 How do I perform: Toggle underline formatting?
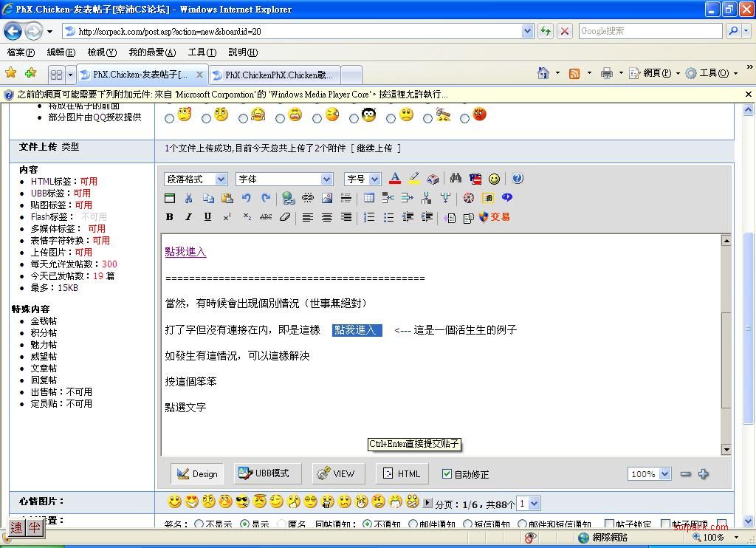coord(207,217)
